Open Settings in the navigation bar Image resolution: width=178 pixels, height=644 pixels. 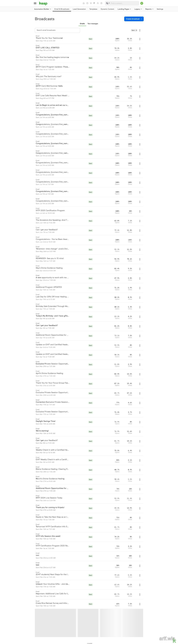160,9
